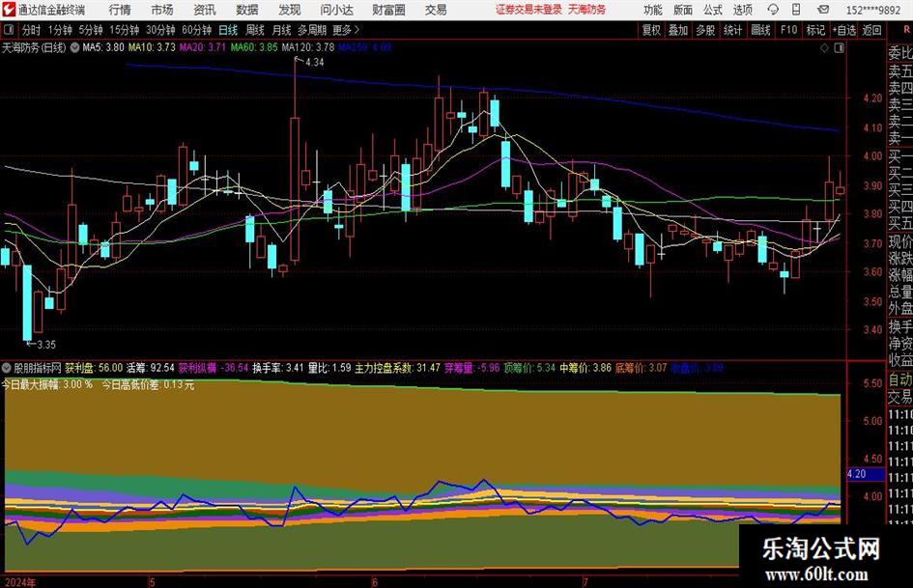
Task: Switch to the 月线 monthly tab
Action: tap(281, 30)
